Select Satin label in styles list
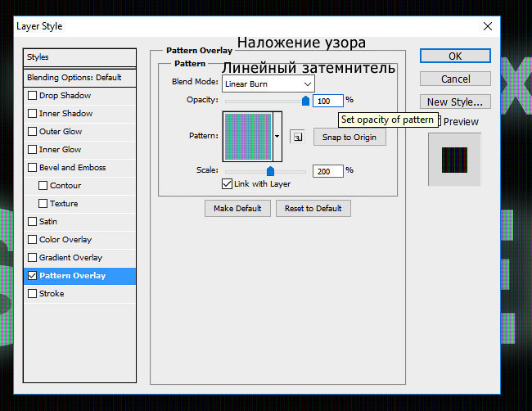Screen dimensions: 532x411 click(48, 221)
